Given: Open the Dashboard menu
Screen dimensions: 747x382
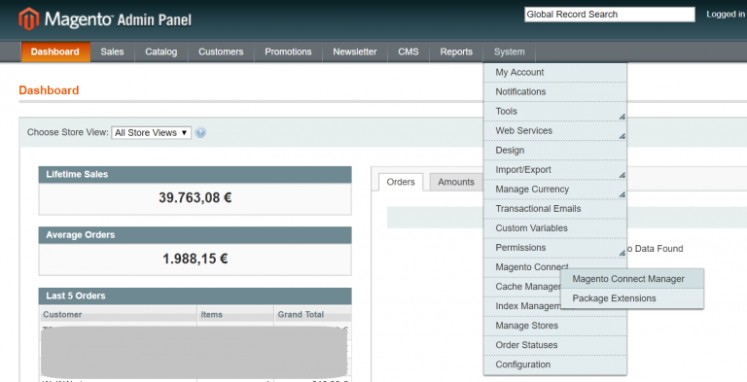Looking at the screenshot, I should [x=55, y=52].
